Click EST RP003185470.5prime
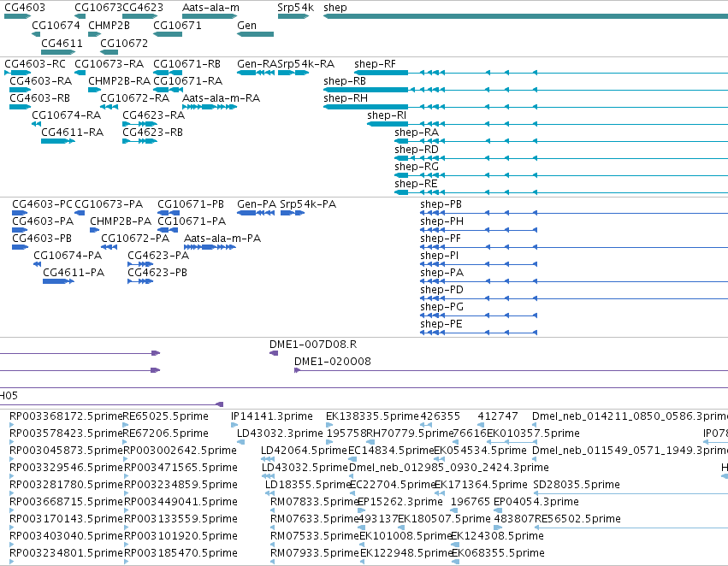Viewport: 728px width, 566px height. 181,553
